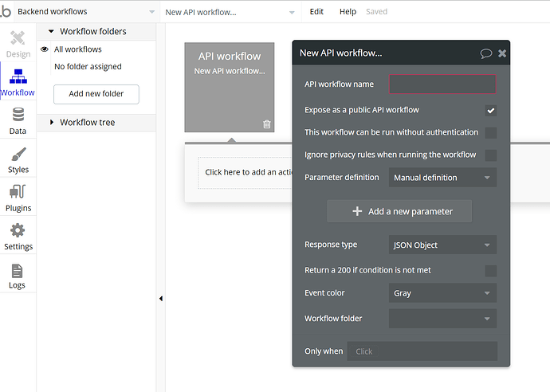This screenshot has height=392, width=550.
Task: Open the Logs document icon
Action: pyautogui.click(x=18, y=271)
